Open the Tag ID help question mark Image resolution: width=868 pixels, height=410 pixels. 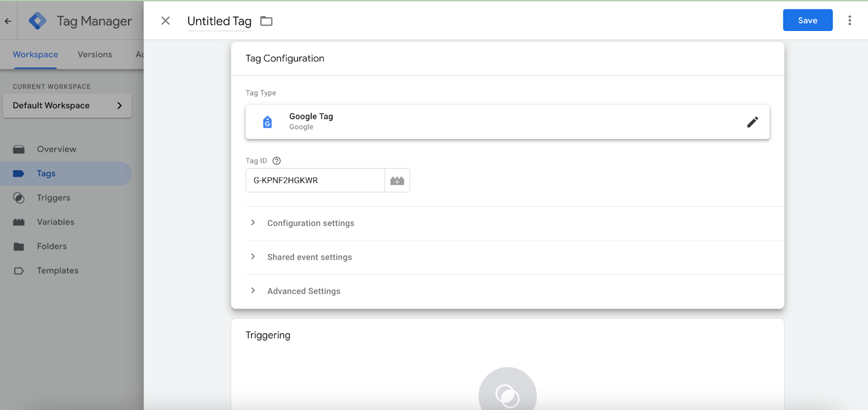coord(277,161)
